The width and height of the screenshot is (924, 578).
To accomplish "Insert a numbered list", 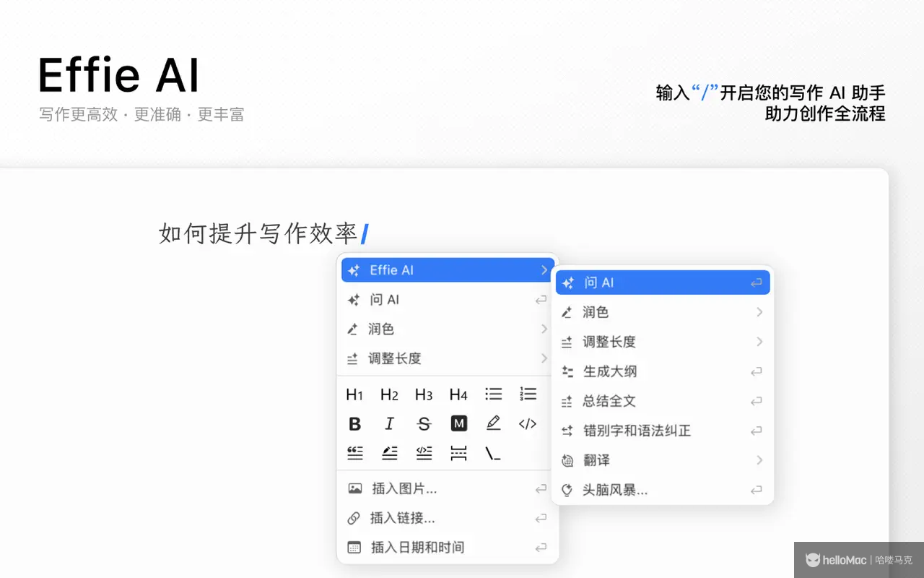I will [528, 394].
